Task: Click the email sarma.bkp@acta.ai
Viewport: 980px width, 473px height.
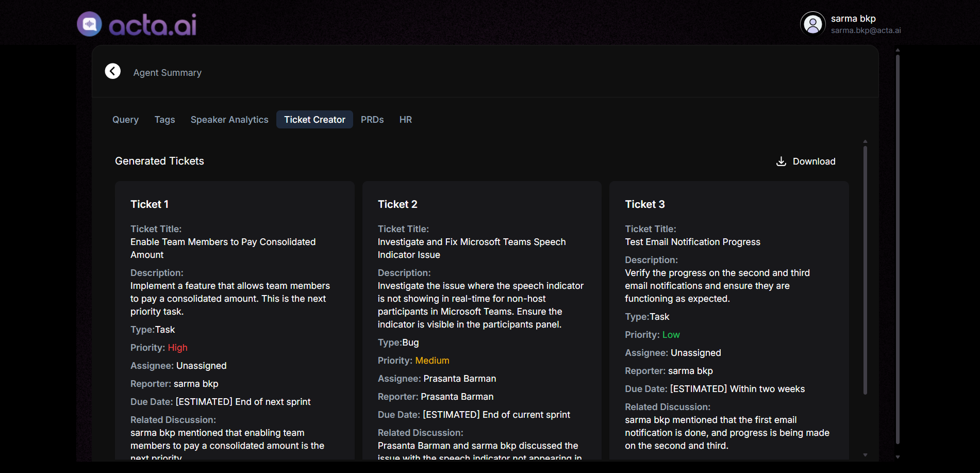Action: click(x=866, y=30)
